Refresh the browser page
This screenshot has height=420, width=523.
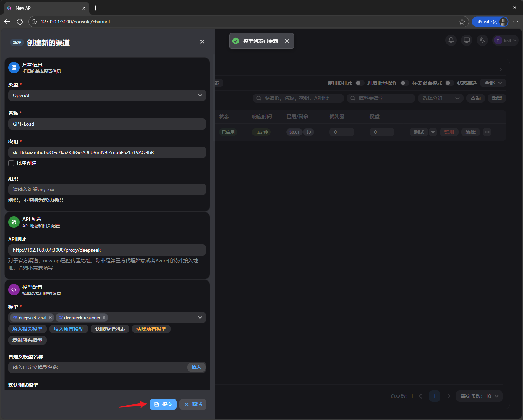point(20,22)
